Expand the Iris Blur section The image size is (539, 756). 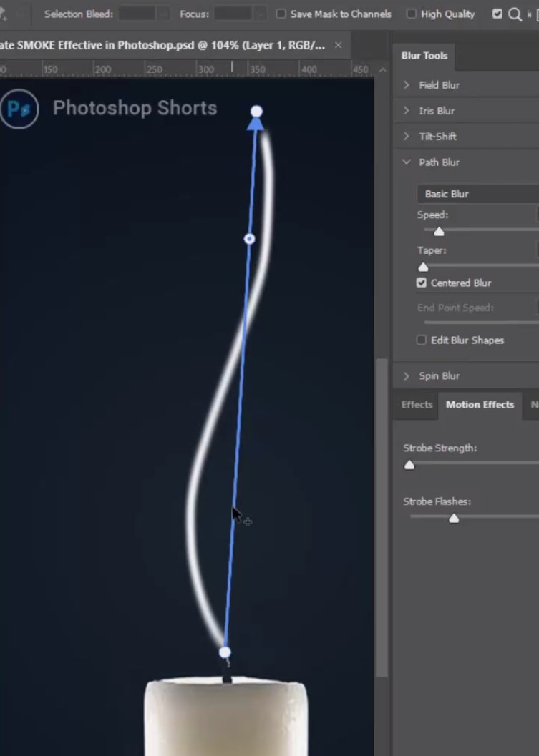pos(407,110)
